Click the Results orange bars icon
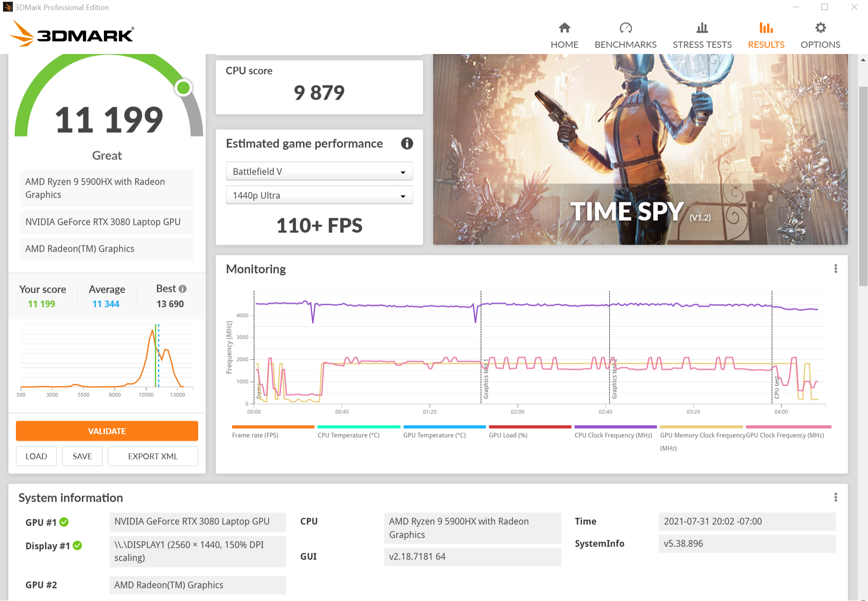 pyautogui.click(x=766, y=28)
